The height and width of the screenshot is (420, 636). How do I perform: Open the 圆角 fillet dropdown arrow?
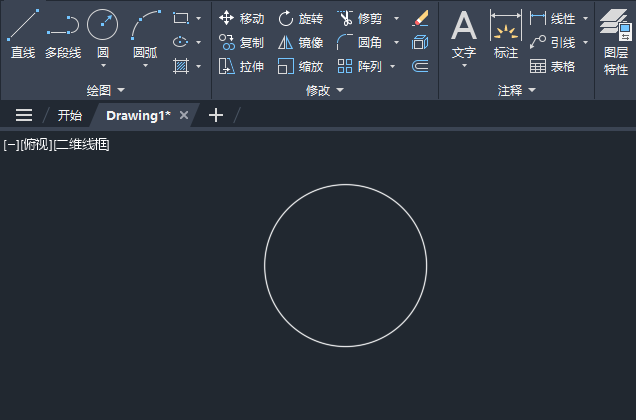click(x=396, y=42)
